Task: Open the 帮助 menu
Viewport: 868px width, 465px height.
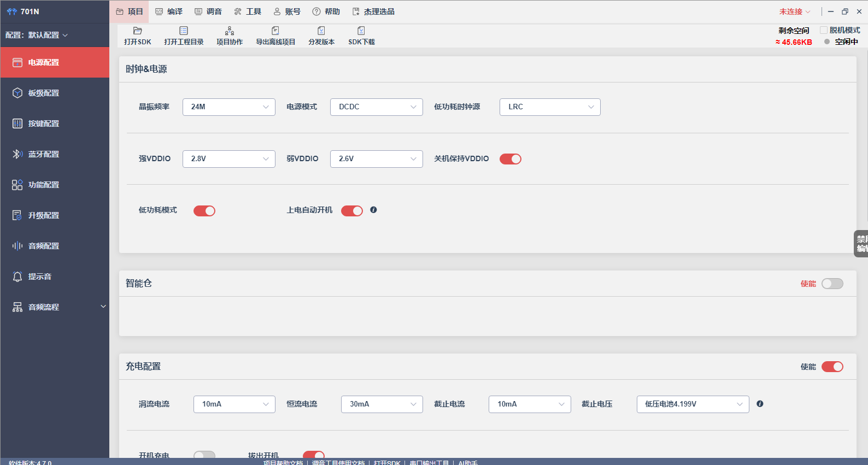Action: (x=326, y=11)
